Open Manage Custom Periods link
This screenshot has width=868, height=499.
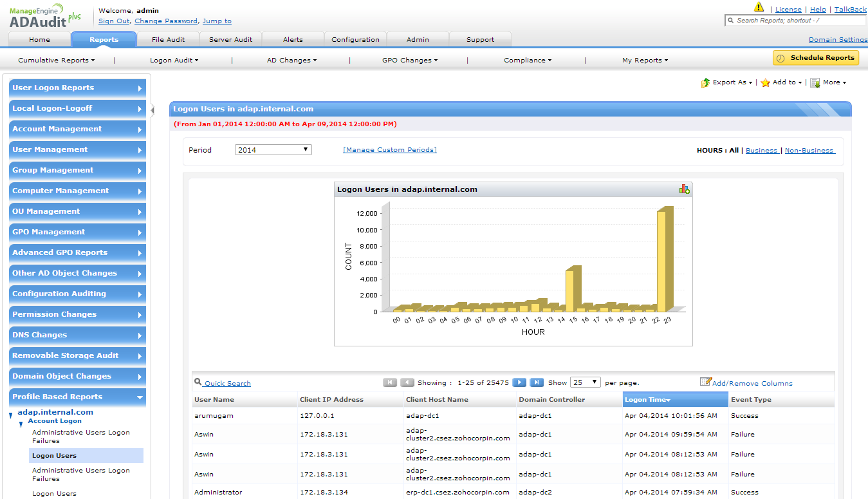(x=390, y=150)
